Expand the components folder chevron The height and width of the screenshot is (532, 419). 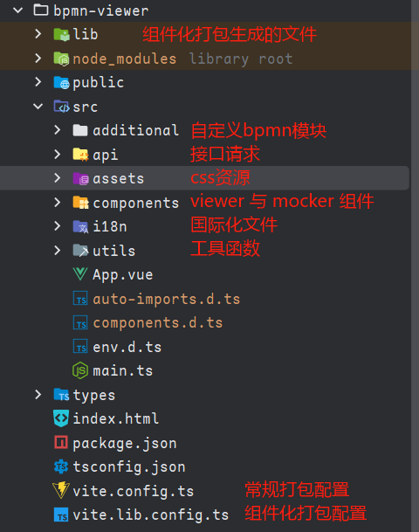coord(58,203)
